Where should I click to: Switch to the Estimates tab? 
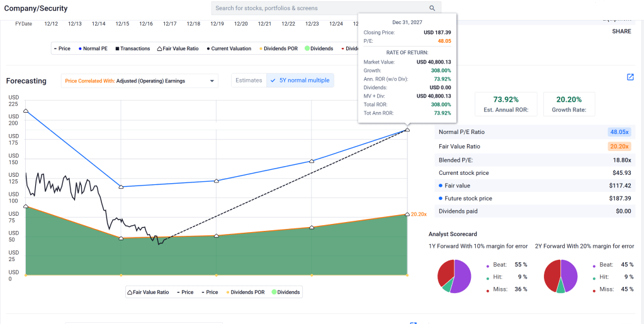pyautogui.click(x=249, y=81)
